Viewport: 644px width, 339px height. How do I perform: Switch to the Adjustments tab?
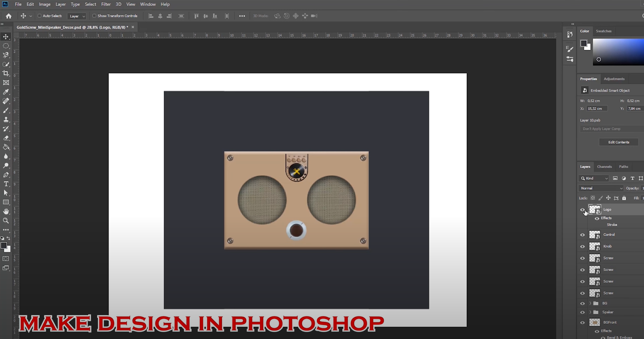(614, 79)
